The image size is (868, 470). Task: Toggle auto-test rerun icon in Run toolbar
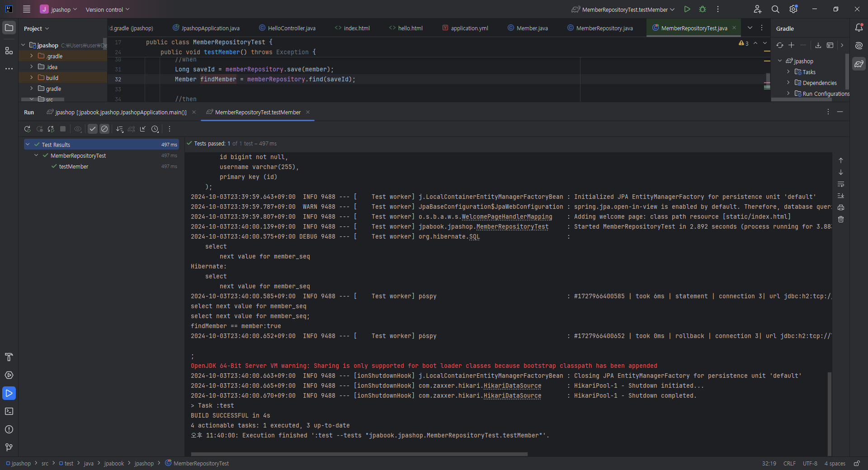tap(51, 129)
